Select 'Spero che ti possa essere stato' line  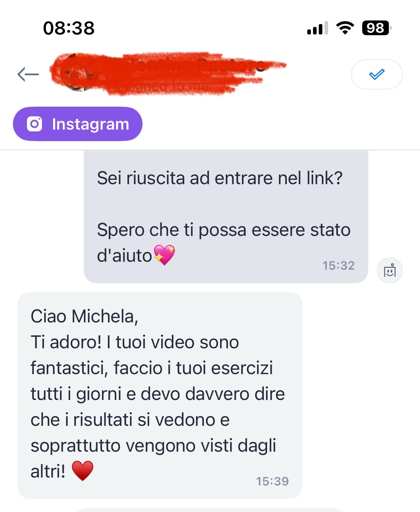(x=224, y=230)
